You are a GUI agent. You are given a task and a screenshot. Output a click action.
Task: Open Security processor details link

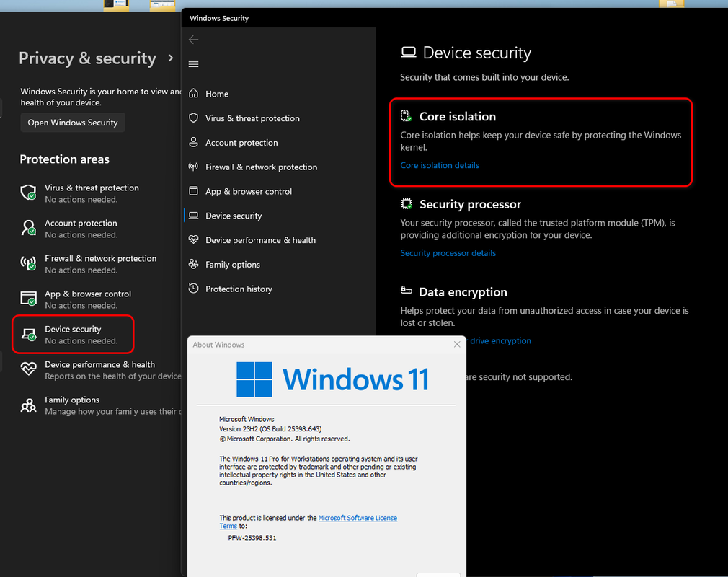tap(448, 253)
